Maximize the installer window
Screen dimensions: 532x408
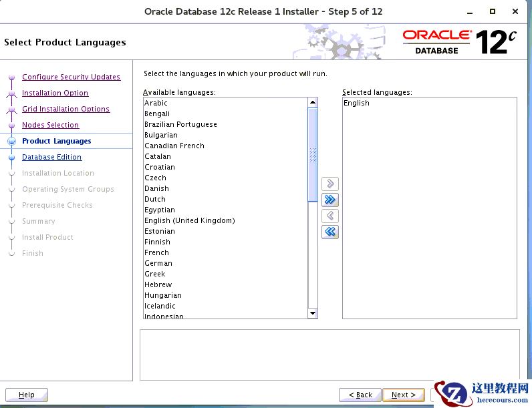click(493, 11)
